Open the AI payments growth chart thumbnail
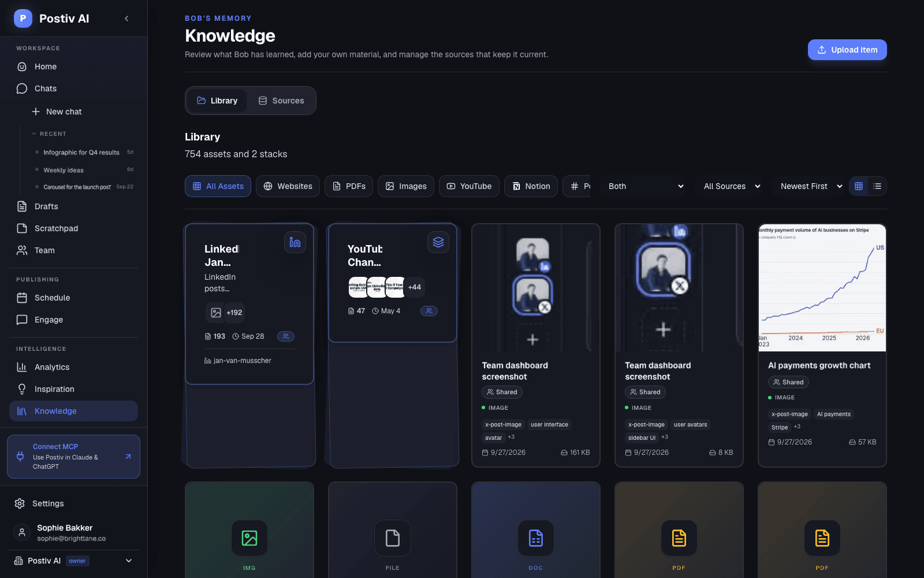Image resolution: width=924 pixels, height=578 pixels. [822, 288]
